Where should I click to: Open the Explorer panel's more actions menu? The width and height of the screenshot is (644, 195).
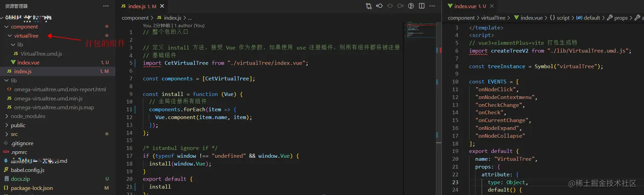106,6
